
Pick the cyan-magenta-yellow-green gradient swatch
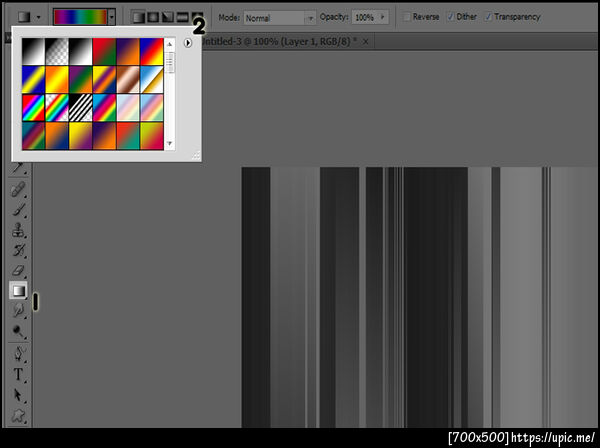[104, 108]
